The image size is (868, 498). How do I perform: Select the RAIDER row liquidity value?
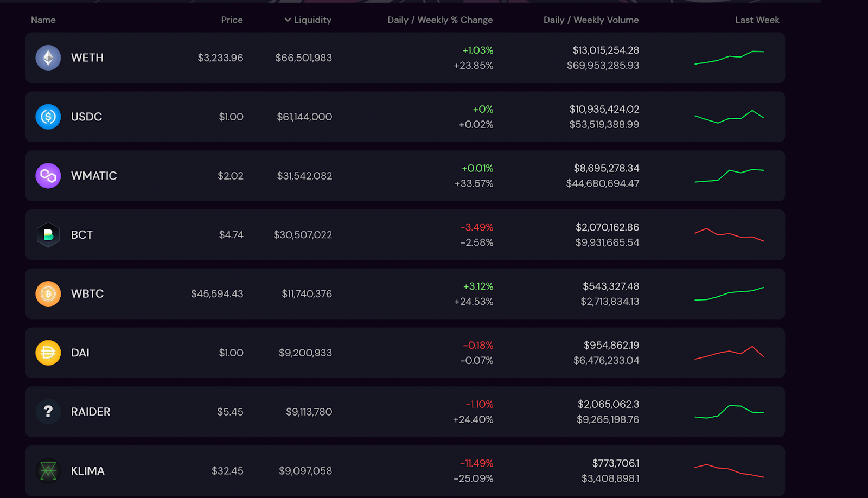click(309, 412)
